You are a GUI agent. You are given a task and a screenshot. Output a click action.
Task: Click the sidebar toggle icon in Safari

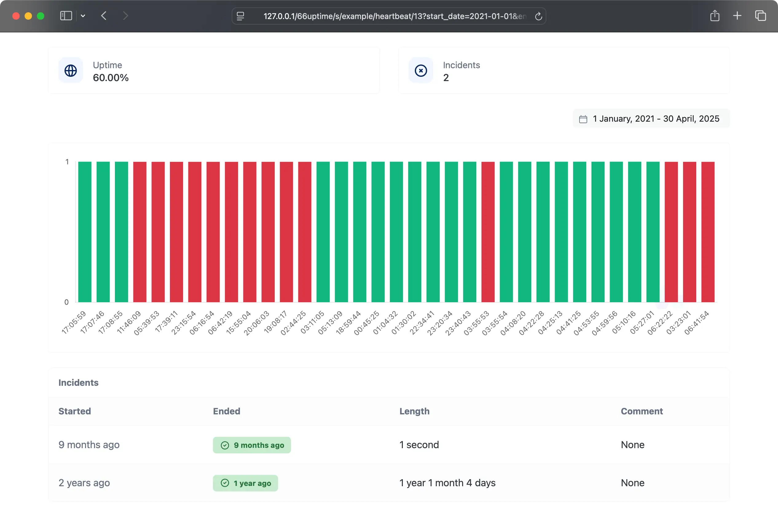point(66,16)
